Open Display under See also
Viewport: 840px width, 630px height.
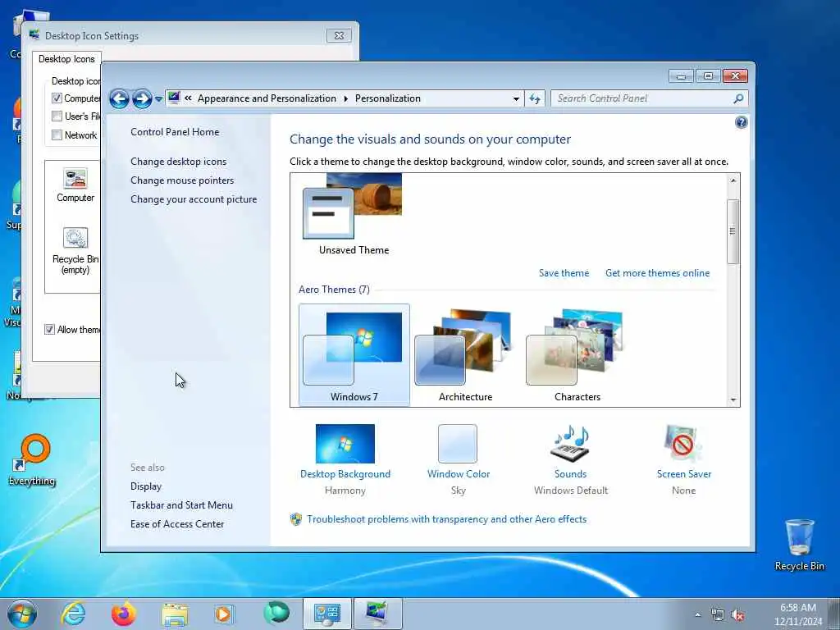click(x=146, y=486)
